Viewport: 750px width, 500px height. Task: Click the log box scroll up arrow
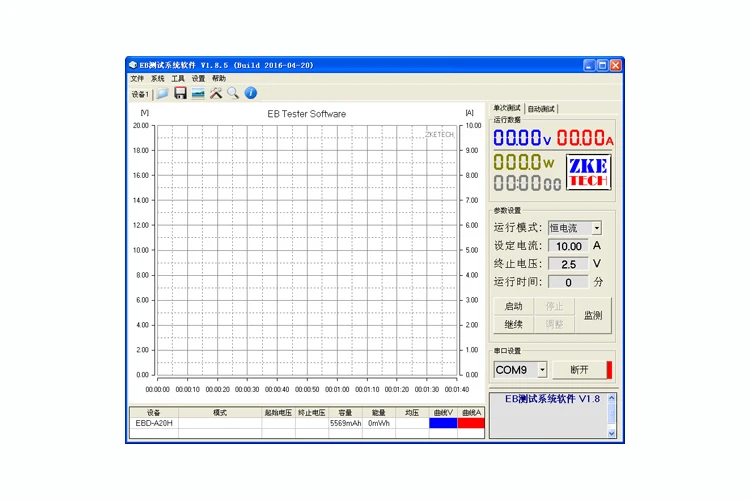(611, 398)
